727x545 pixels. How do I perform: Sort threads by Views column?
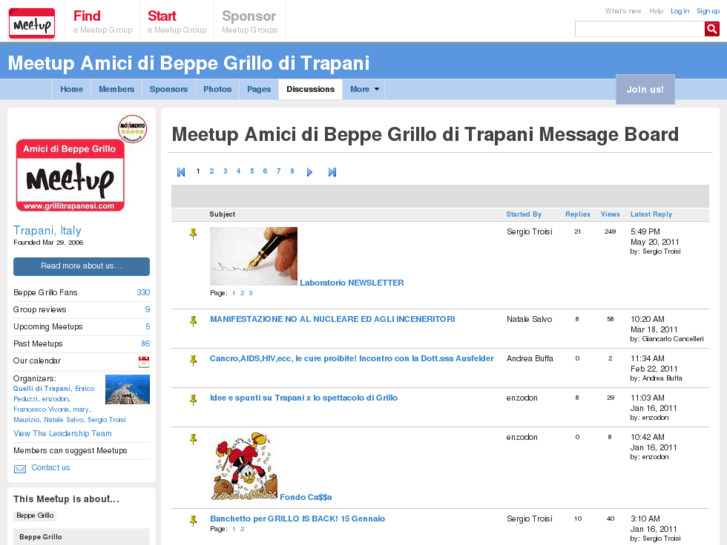610,214
